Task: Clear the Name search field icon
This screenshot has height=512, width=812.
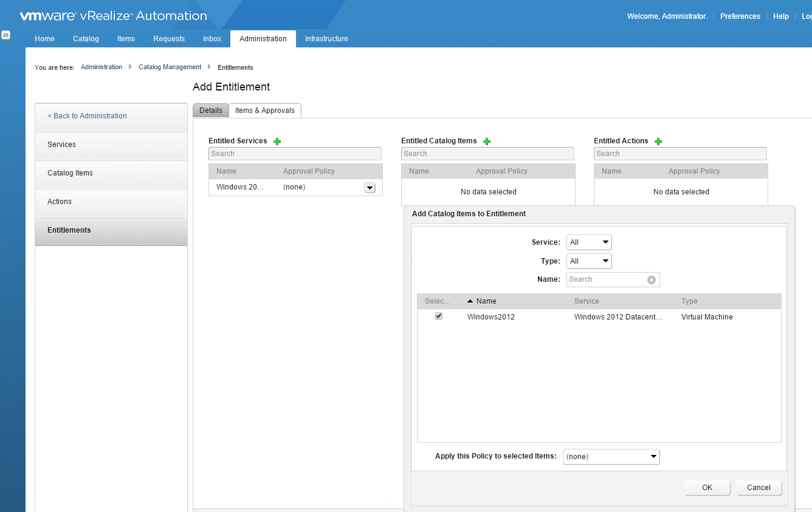Action: (x=652, y=280)
